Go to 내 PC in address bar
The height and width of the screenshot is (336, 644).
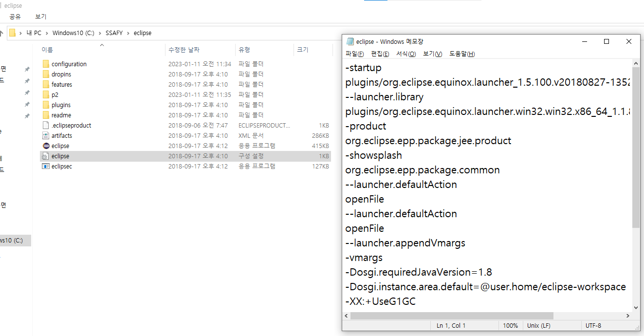click(x=34, y=33)
